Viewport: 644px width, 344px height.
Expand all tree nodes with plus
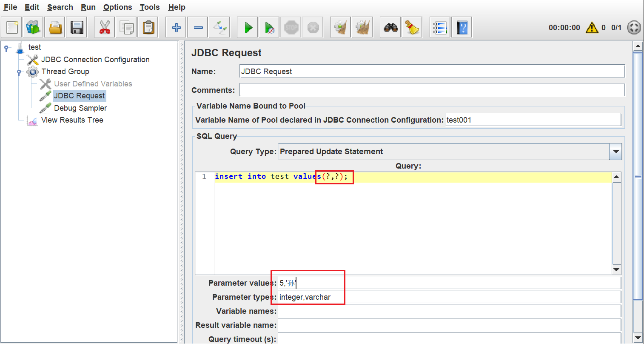coord(176,28)
